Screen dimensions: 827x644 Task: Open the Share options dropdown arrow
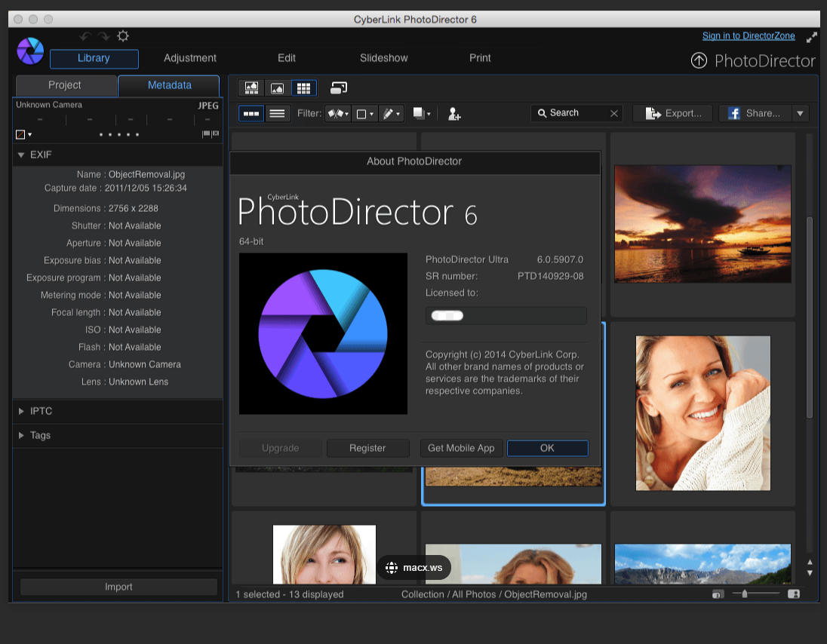pos(800,113)
